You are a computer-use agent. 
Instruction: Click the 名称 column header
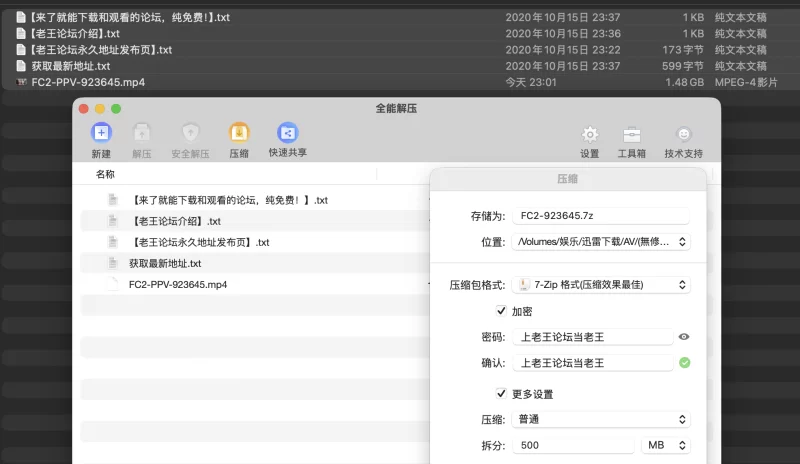pyautogui.click(x=106, y=175)
